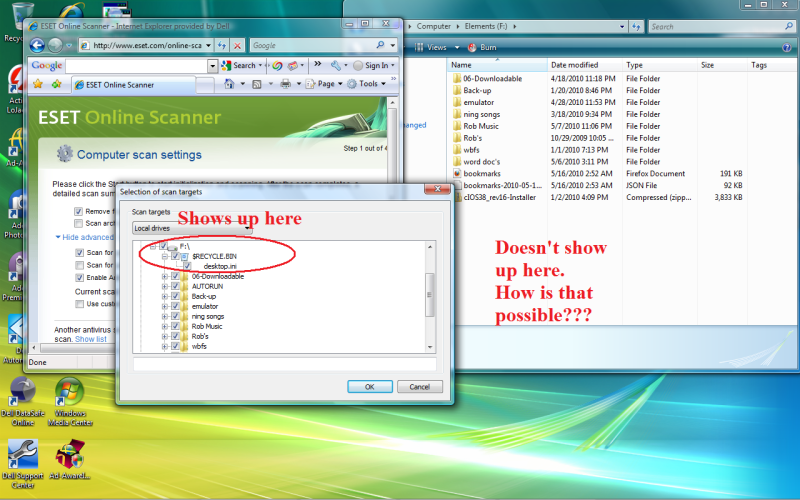The height and width of the screenshot is (500, 800).
Task: Open Dell DataSafe Online desktop shortcut
Action: pyautogui.click(x=22, y=402)
